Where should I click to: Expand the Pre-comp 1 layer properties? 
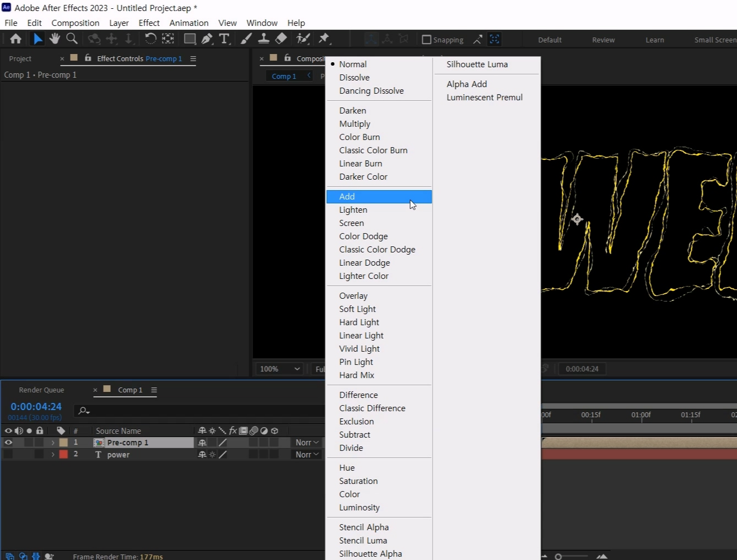(x=53, y=443)
